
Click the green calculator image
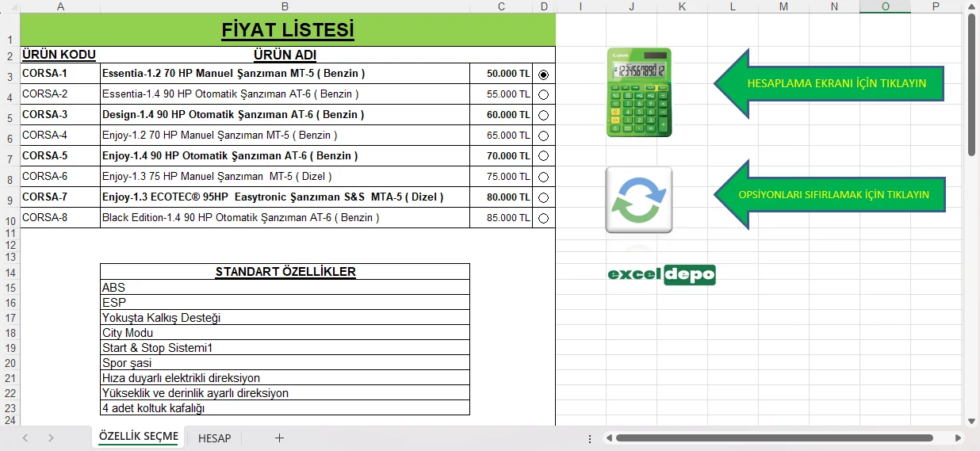point(639,93)
